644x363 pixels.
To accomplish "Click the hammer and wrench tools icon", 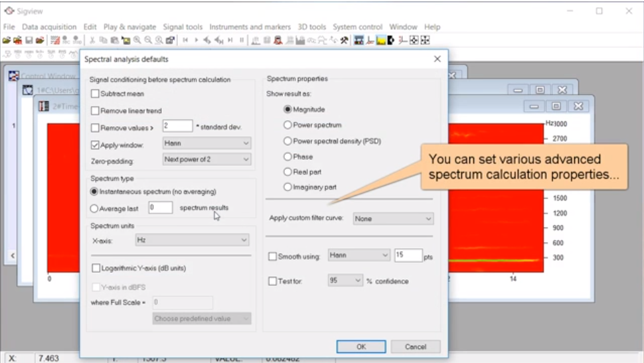I will (x=344, y=40).
